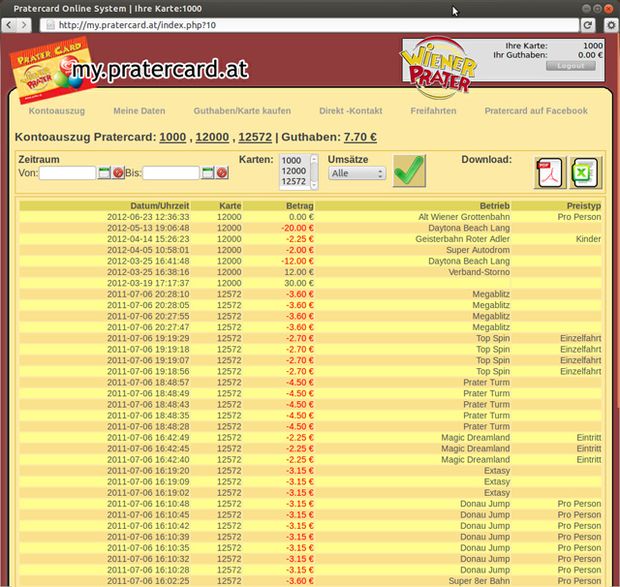Open the Von date calendar picker

tap(104, 173)
